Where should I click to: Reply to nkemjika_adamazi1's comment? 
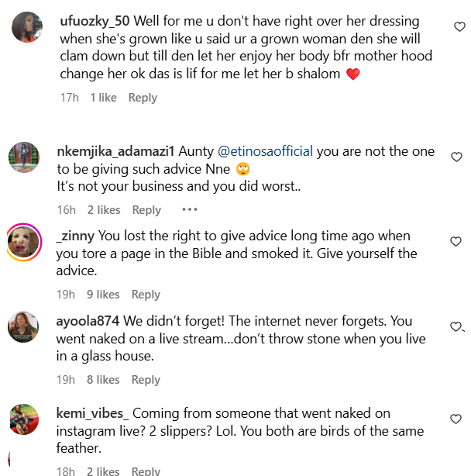(146, 210)
